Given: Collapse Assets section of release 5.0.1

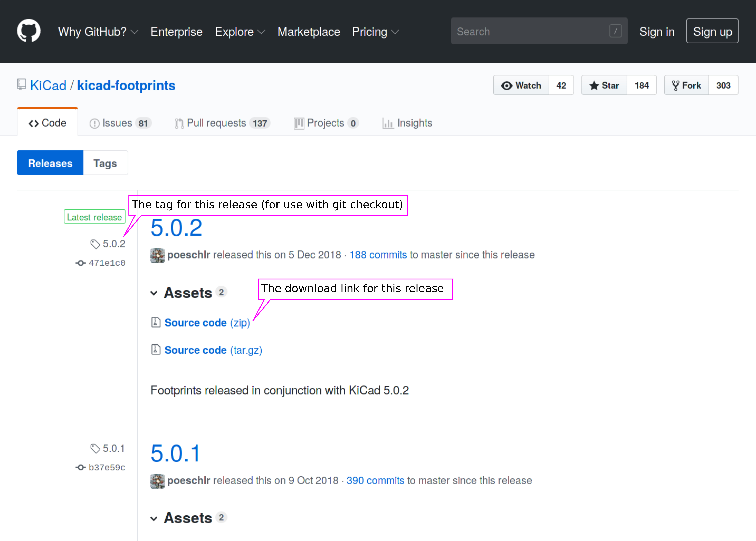Looking at the screenshot, I should point(189,518).
